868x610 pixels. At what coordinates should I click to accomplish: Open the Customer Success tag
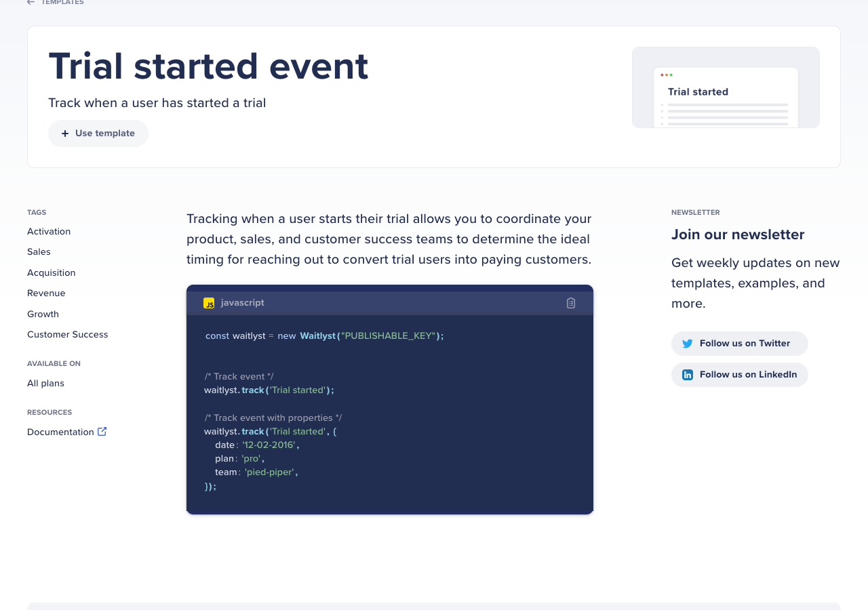click(x=67, y=334)
